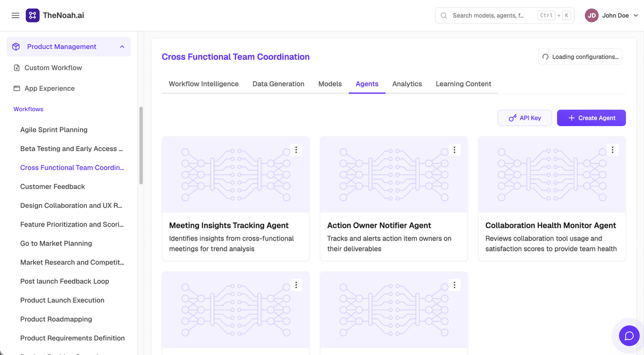Click the Cross Functional Team Coordination heading
Screen dimensions: 644x355
[236, 57]
